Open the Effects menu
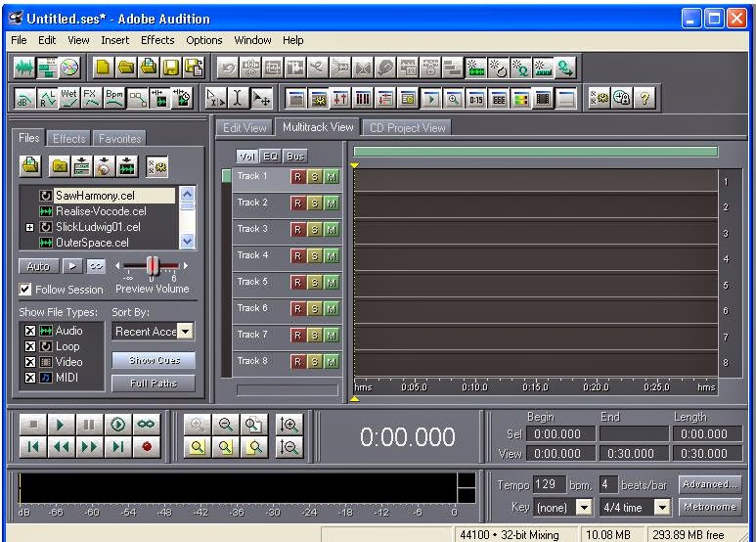The height and width of the screenshot is (542, 756). click(157, 40)
